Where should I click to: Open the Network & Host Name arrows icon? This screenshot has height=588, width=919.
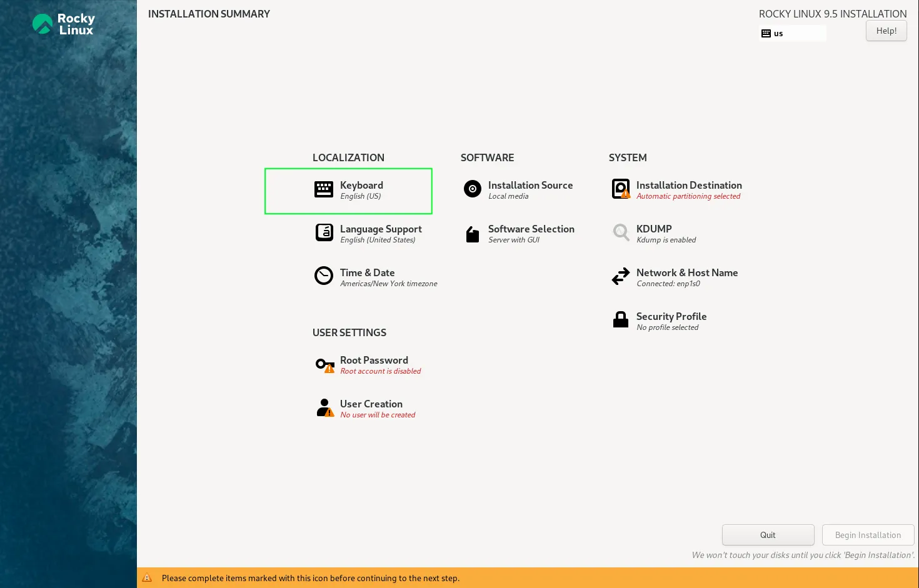tap(621, 276)
